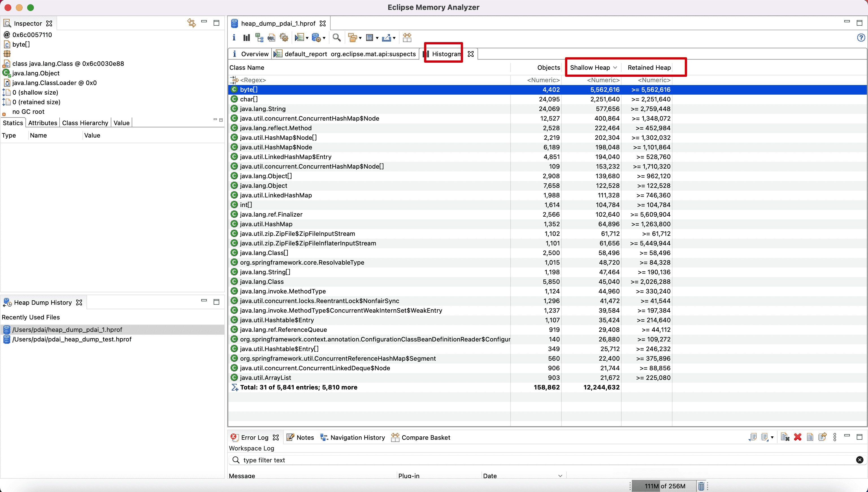868x492 pixels.
Task: Open the Histogram toolbar icon
Action: pyautogui.click(x=246, y=38)
